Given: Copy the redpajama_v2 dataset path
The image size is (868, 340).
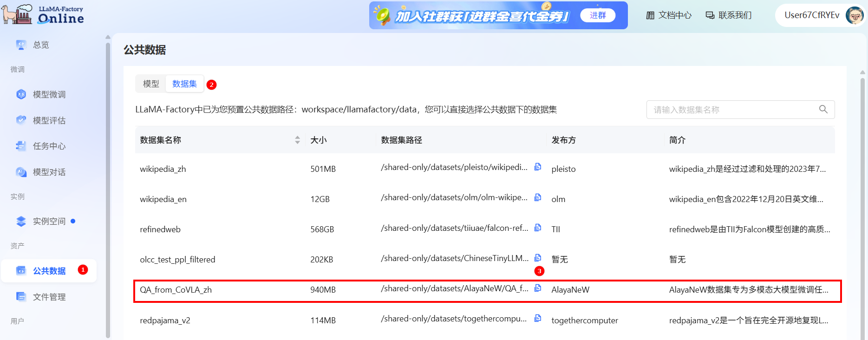Looking at the screenshot, I should (x=538, y=318).
